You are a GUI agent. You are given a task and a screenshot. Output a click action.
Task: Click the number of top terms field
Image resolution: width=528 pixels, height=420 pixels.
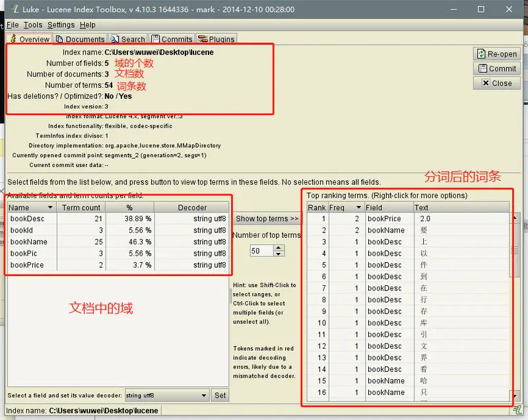pyautogui.click(x=261, y=251)
